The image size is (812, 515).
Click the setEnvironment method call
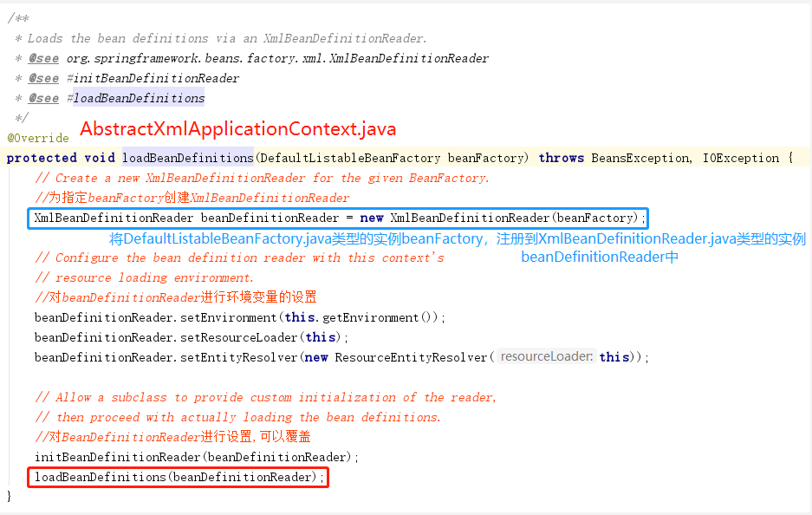[229, 317]
